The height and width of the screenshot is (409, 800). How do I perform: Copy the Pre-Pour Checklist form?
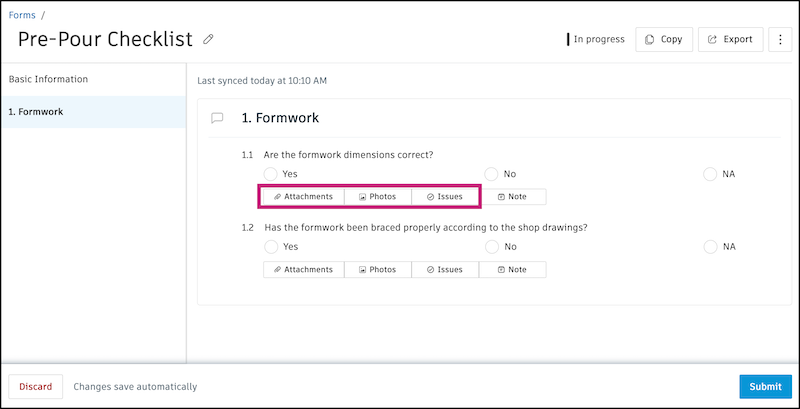664,40
